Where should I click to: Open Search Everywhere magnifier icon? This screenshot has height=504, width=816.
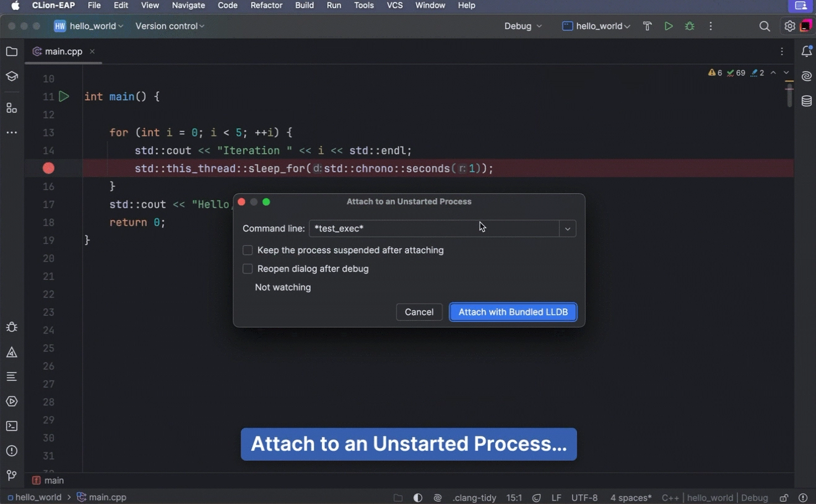pyautogui.click(x=765, y=26)
